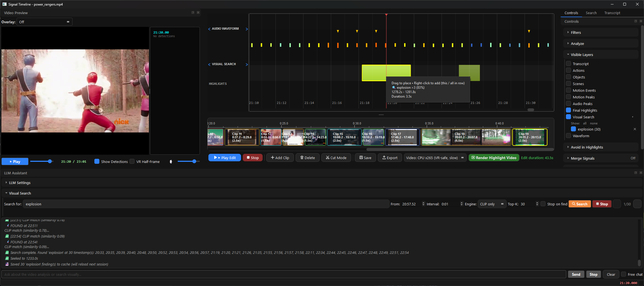Viewport: 644px width, 286px height.
Task: Enable the Objects layer
Action: coord(568,77)
